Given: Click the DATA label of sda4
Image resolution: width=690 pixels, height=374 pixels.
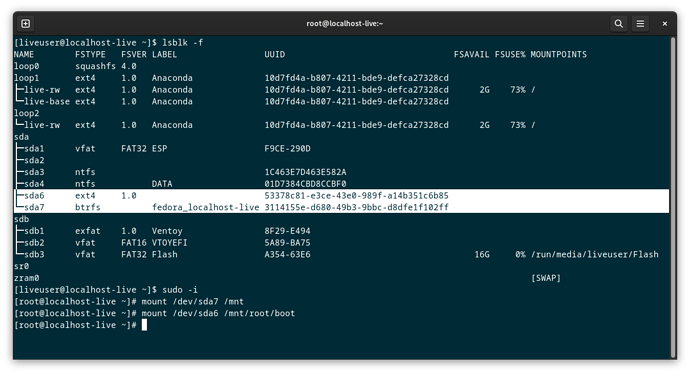Looking at the screenshot, I should pyautogui.click(x=162, y=184).
